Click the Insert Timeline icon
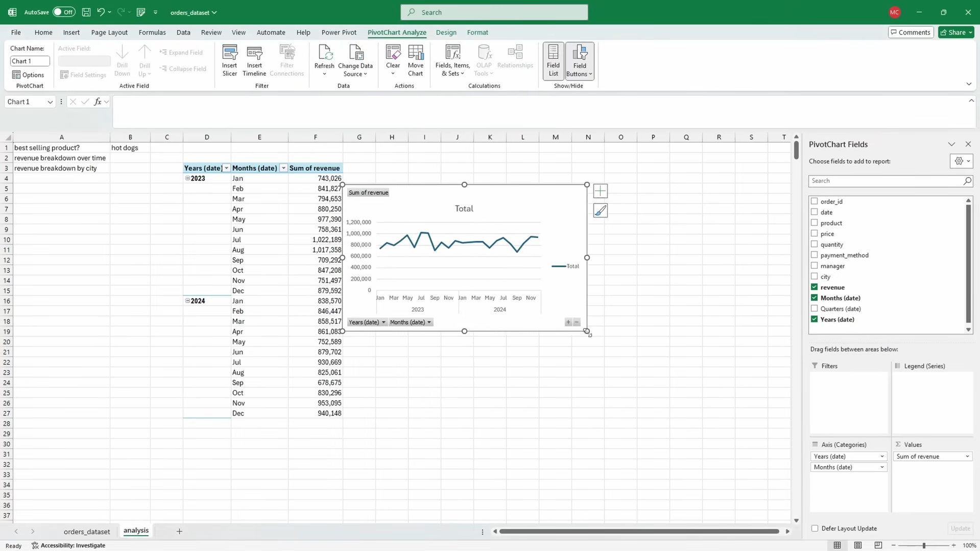The width and height of the screenshot is (980, 551). (254, 60)
